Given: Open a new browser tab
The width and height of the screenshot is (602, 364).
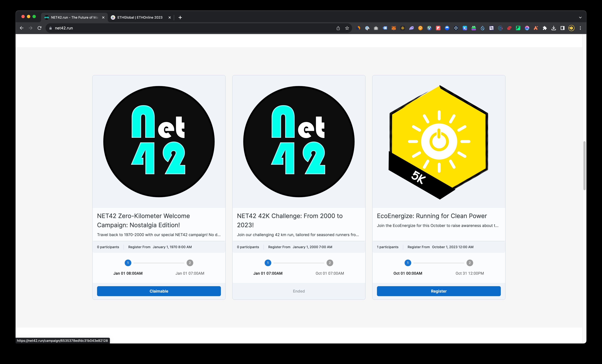Looking at the screenshot, I should click(180, 17).
